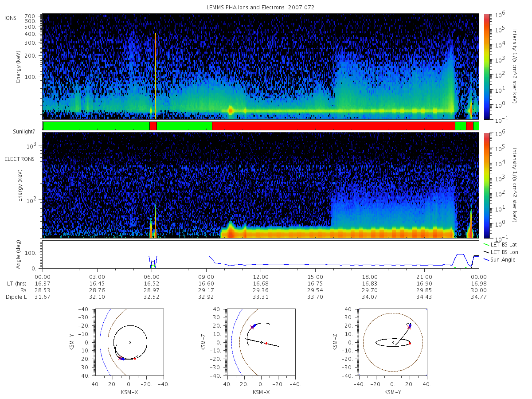The width and height of the screenshot is (532, 399).
Task: Click the ELECTRONS panel label
Action: point(19,159)
